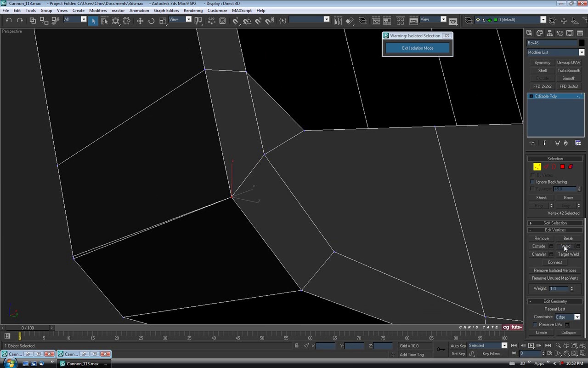Activate the Select Object arrow tool
The width and height of the screenshot is (588, 368).
93,21
